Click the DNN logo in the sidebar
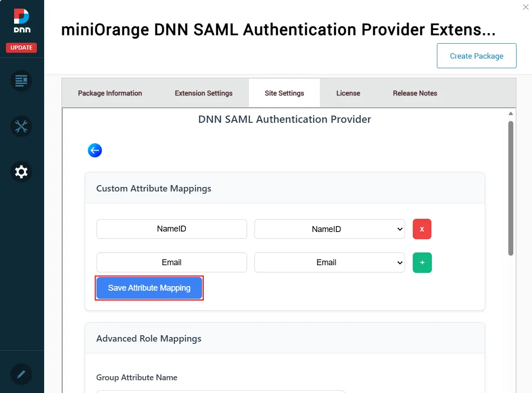This screenshot has width=532, height=393. (x=22, y=20)
